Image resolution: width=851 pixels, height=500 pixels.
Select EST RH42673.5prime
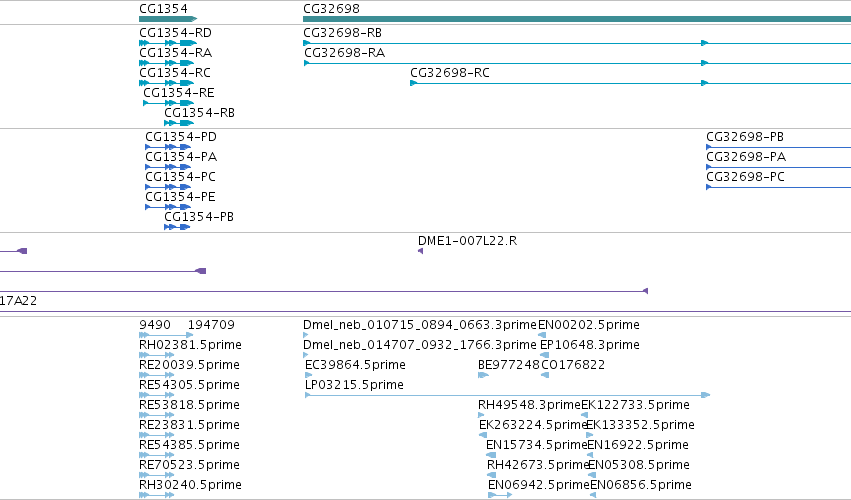538,465
